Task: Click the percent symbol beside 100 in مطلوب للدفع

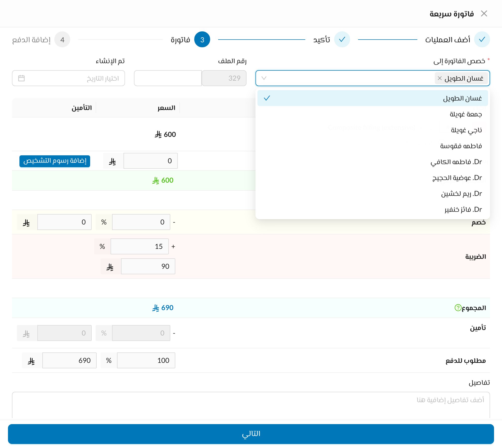Action: pos(109,360)
